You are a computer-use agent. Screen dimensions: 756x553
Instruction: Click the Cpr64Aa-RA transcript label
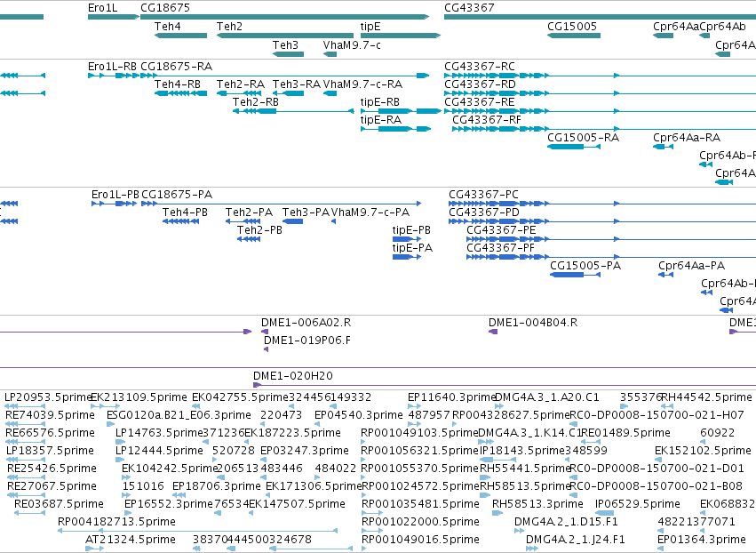687,138
